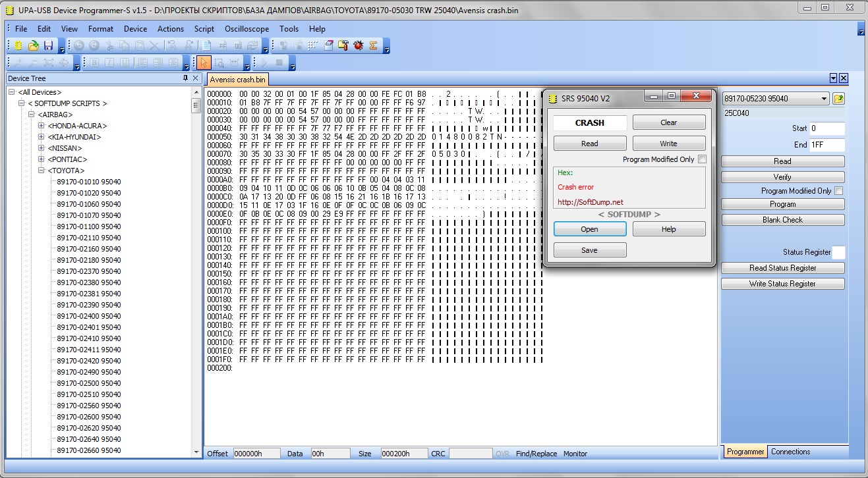Save the buffer with the floppy icon

[x=48, y=45]
